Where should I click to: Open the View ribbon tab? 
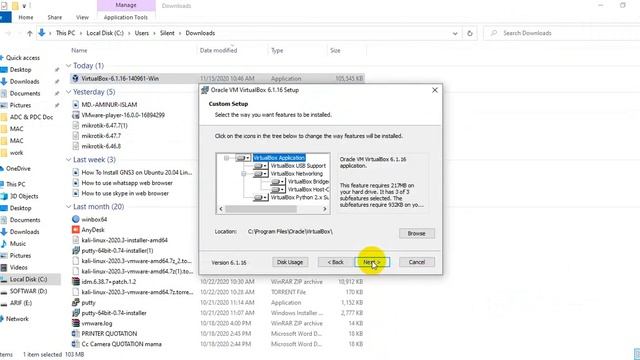tap(82, 17)
